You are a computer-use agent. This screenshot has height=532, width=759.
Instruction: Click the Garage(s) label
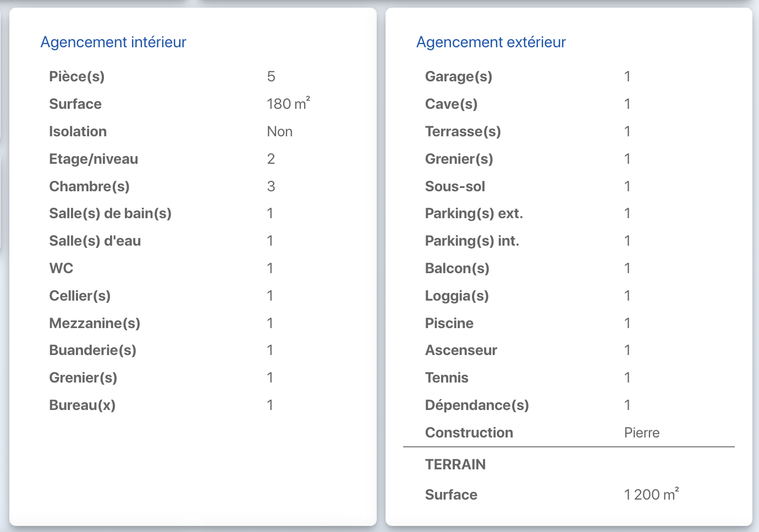coord(458,76)
